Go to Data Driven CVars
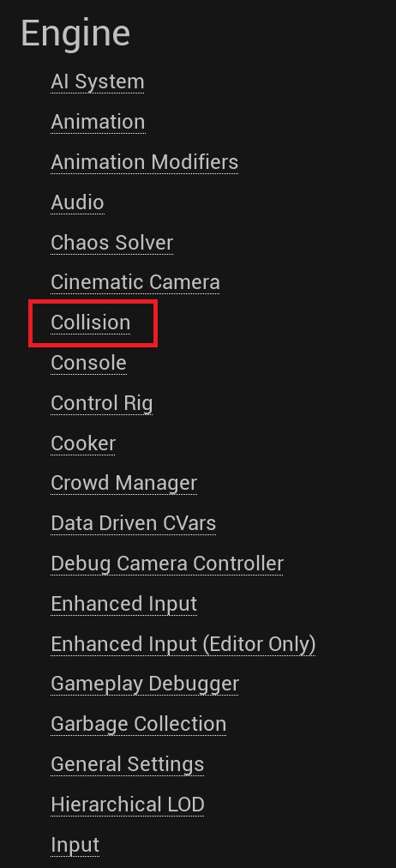Image resolution: width=396 pixels, height=868 pixels. pyautogui.click(x=134, y=523)
